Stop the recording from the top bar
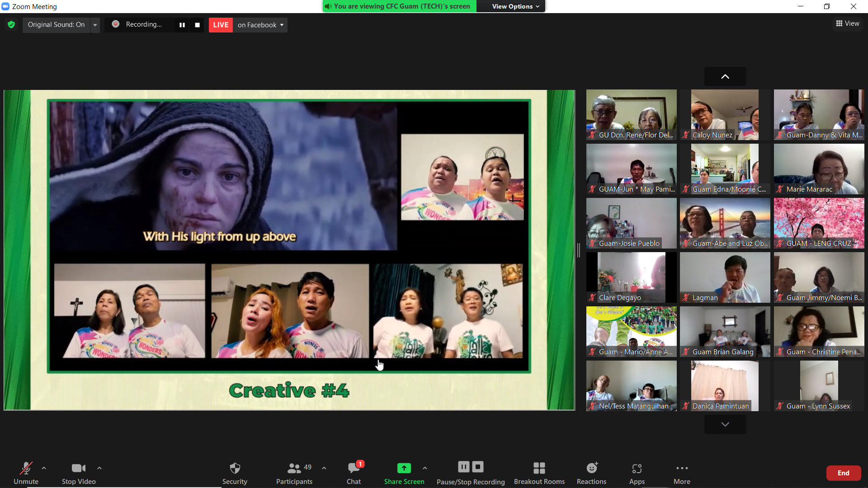The height and width of the screenshot is (488, 868). point(197,25)
